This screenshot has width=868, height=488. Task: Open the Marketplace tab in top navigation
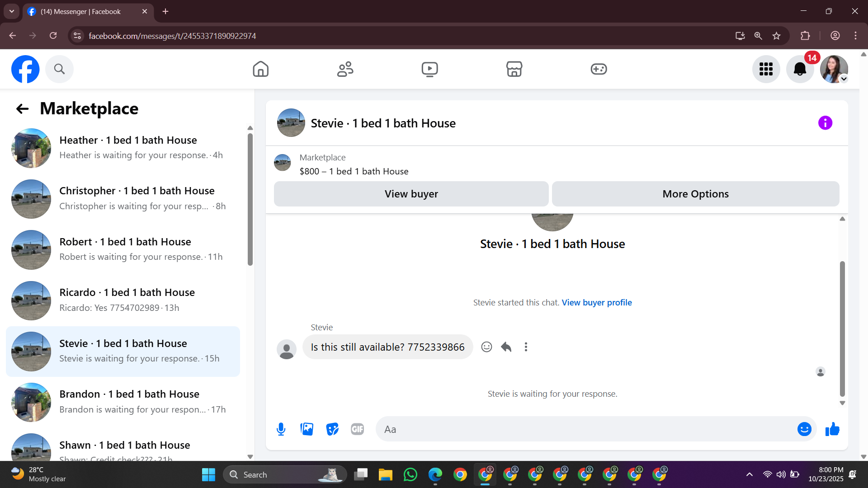514,69
